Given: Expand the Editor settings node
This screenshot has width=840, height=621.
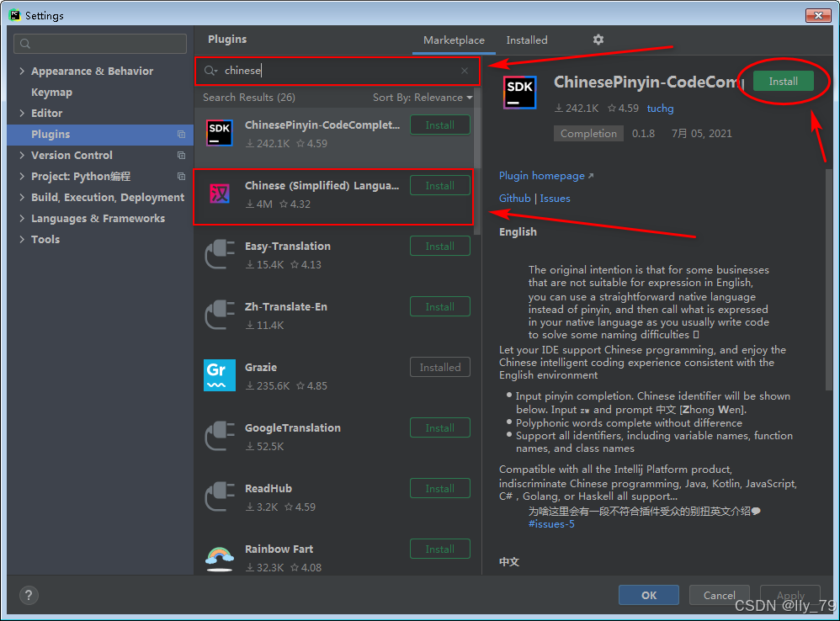Looking at the screenshot, I should [22, 113].
